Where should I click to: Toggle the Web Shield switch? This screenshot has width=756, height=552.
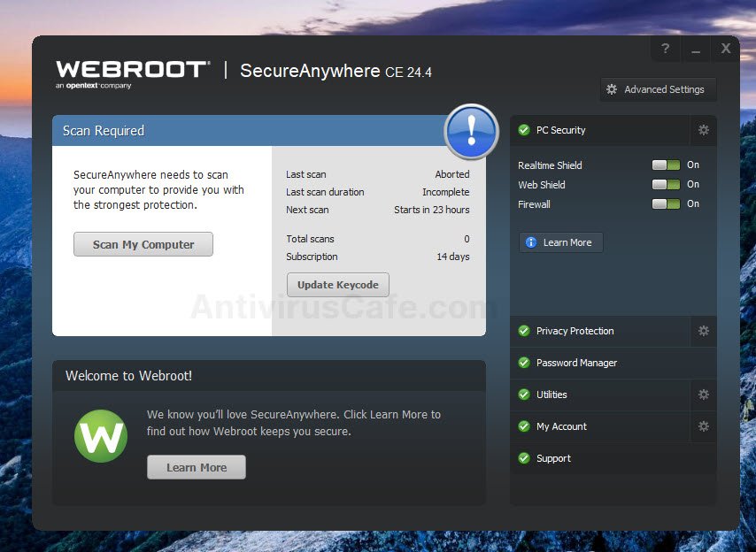[x=666, y=185]
